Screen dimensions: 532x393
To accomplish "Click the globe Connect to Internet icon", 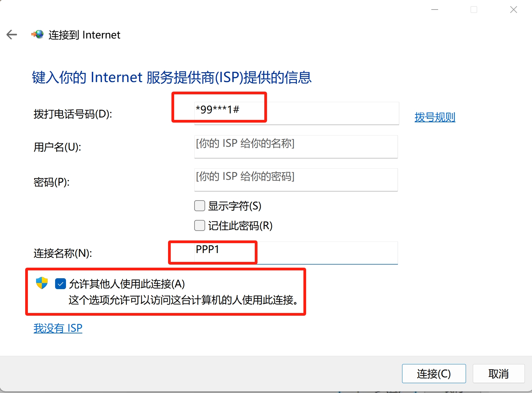I will point(37,34).
